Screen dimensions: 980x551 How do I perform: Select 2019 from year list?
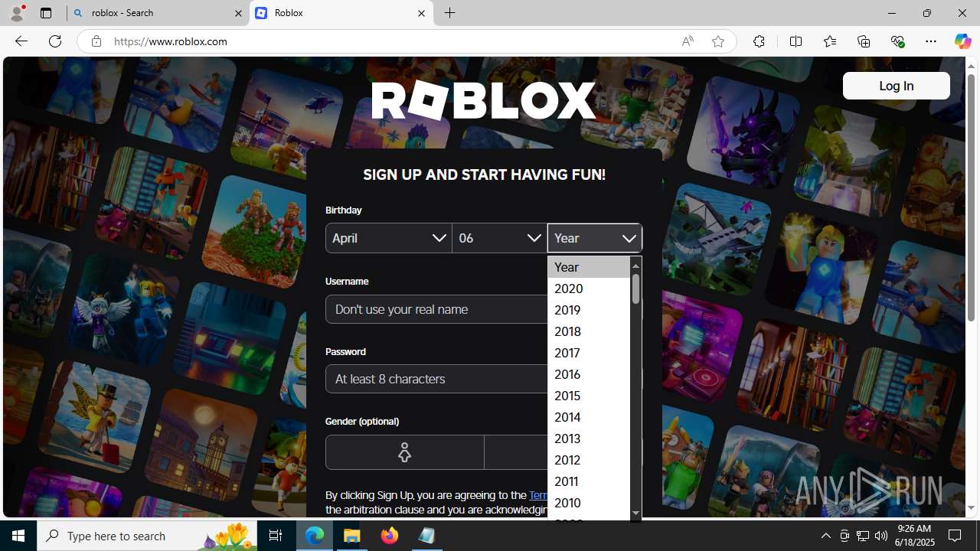(x=589, y=310)
